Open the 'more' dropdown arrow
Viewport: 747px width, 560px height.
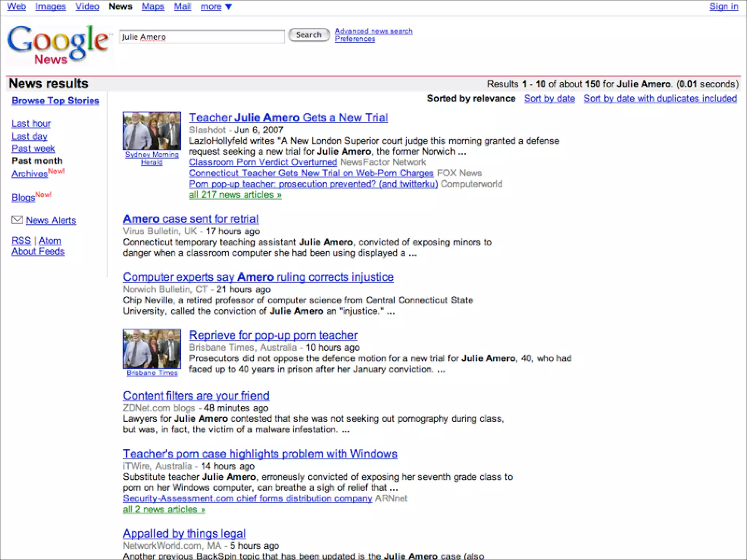click(228, 7)
